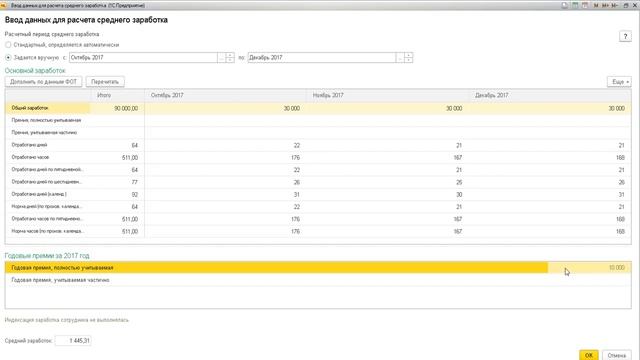Image resolution: width=640 pixels, height=360 pixels.
Task: Click the end period field 'Декабрь 2017'
Action: [322, 58]
